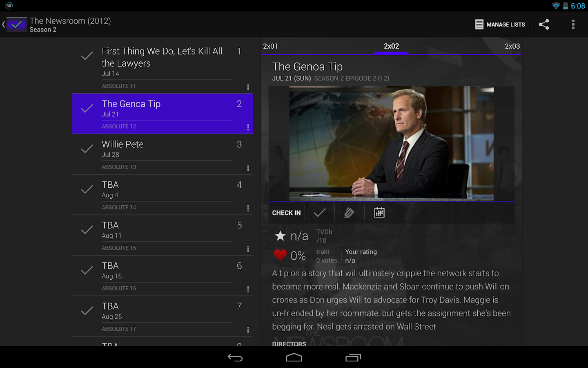The width and height of the screenshot is (588, 368).
Task: Tap the Android Recent apps button
Action: pyautogui.click(x=353, y=358)
